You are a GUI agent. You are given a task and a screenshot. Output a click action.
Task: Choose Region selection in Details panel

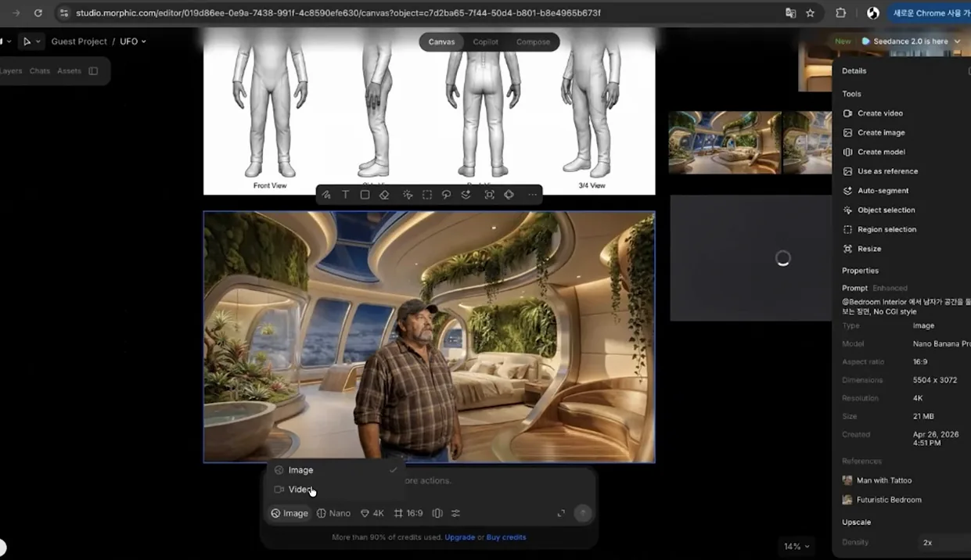[x=879, y=229]
